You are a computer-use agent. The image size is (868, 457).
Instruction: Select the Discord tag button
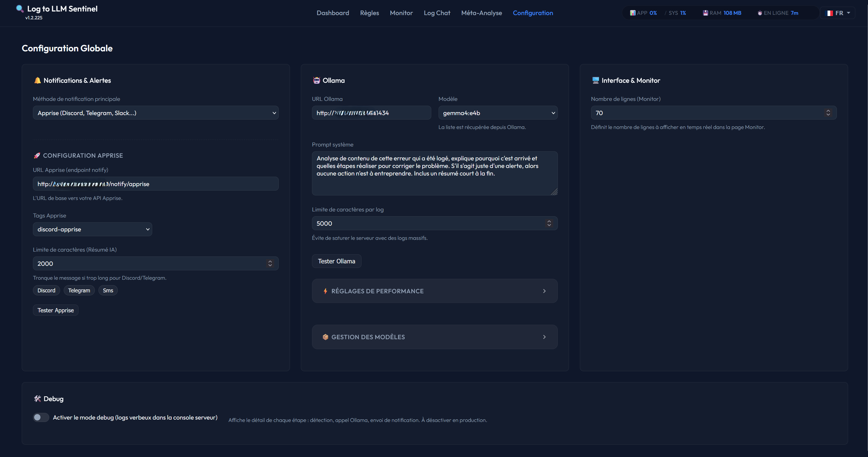click(46, 291)
